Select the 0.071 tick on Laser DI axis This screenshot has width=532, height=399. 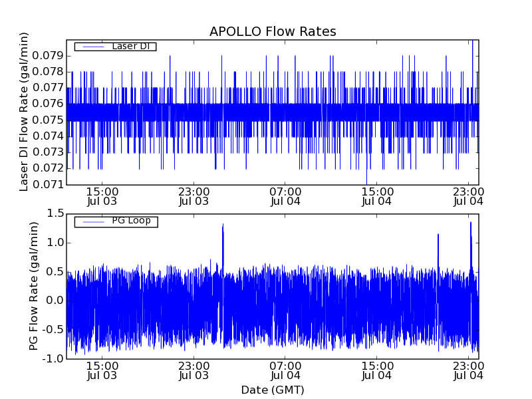(x=48, y=184)
